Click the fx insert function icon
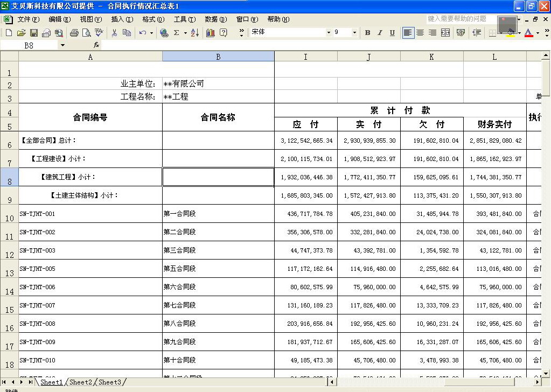 [96, 45]
